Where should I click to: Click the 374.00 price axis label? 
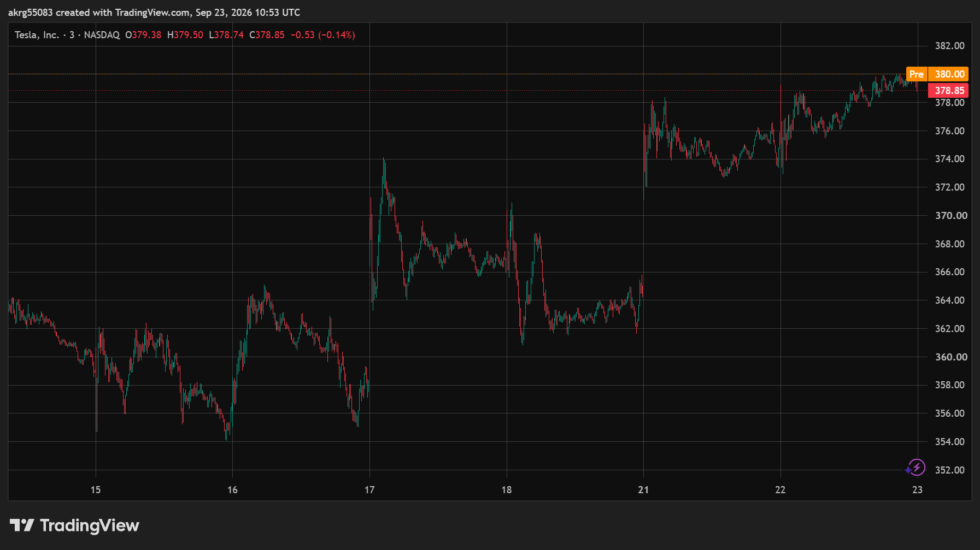pyautogui.click(x=949, y=159)
